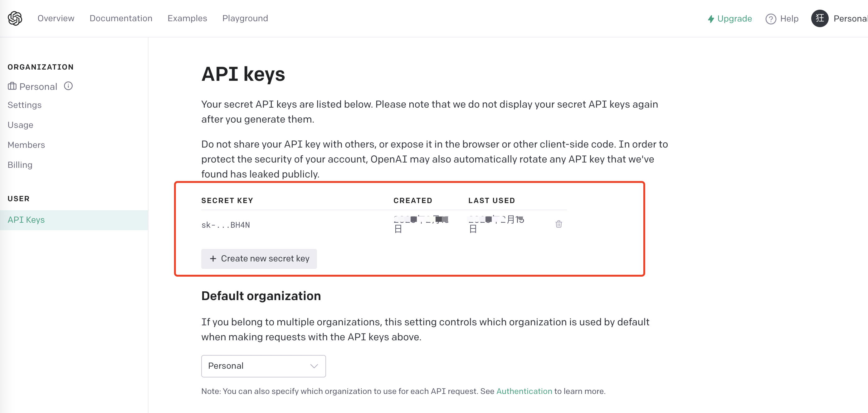Click the OpenAI logo icon
Viewport: 868px width, 413px height.
[x=15, y=18]
